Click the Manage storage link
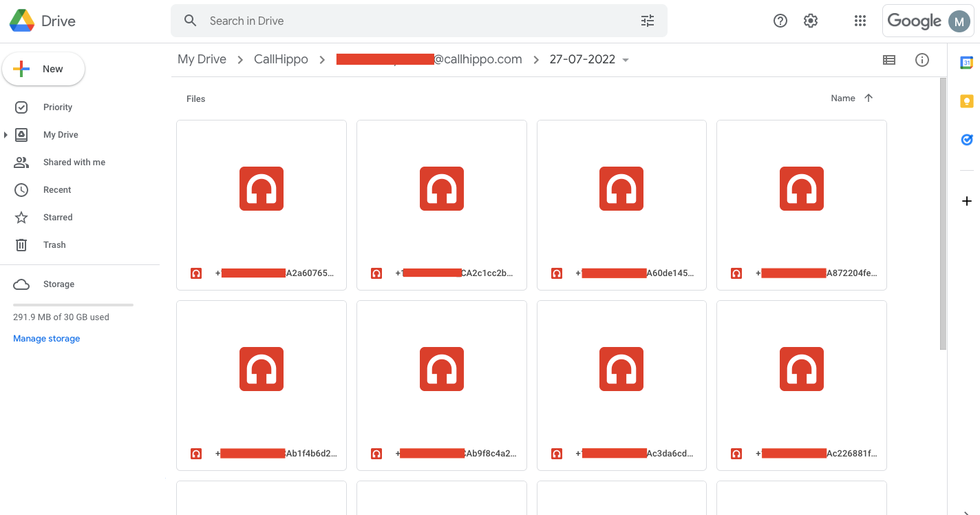This screenshot has height=515, width=980. tap(47, 339)
